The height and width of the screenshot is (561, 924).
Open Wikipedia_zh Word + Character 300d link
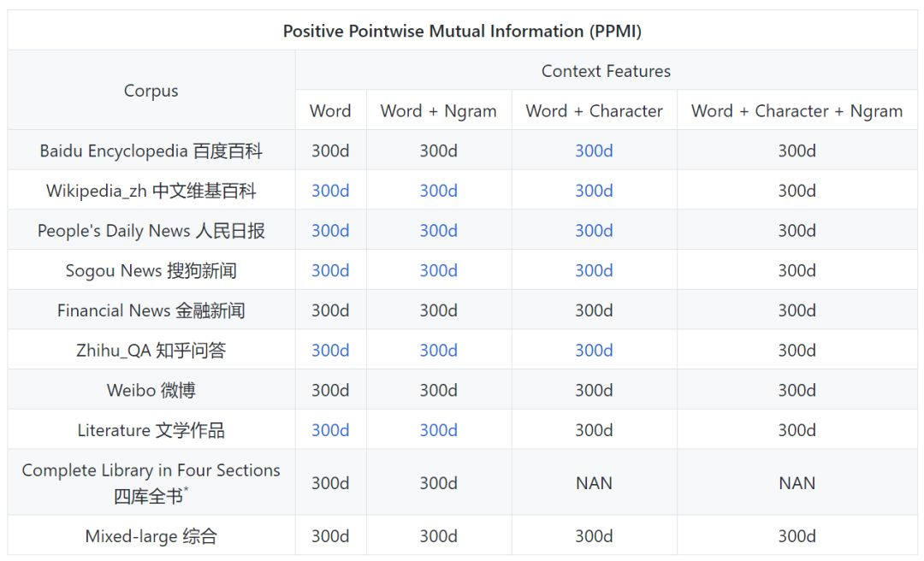point(594,191)
